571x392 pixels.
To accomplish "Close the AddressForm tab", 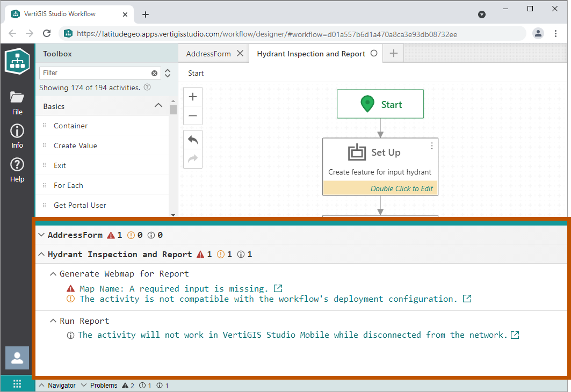I will 240,53.
